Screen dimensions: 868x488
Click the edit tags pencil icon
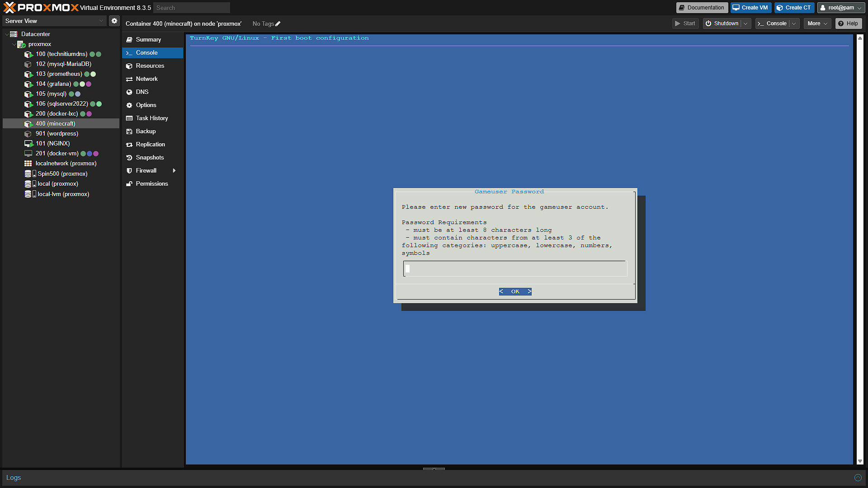[x=278, y=24]
